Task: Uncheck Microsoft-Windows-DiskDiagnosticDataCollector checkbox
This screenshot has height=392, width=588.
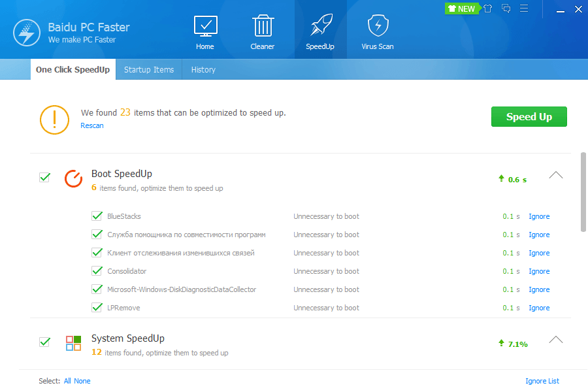Action: pyautogui.click(x=97, y=289)
